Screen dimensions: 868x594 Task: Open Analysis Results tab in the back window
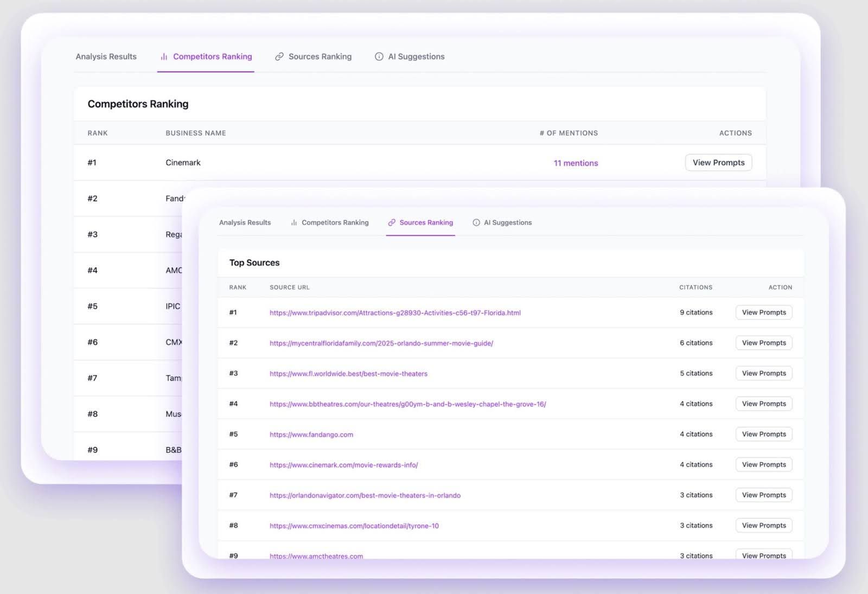click(x=106, y=56)
